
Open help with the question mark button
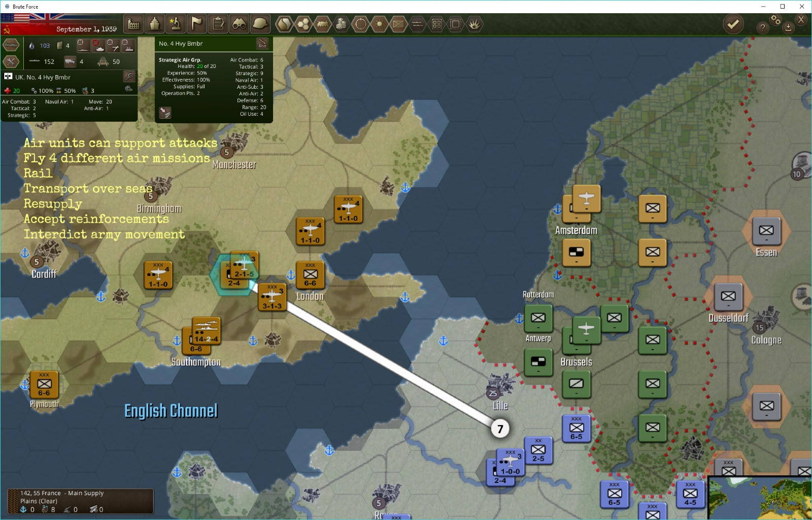tap(762, 27)
